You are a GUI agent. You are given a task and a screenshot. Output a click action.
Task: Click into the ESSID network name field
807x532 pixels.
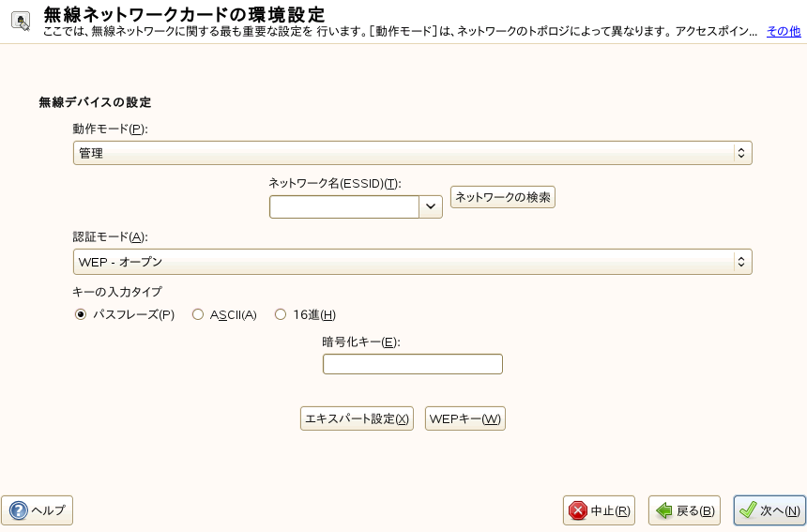point(343,206)
